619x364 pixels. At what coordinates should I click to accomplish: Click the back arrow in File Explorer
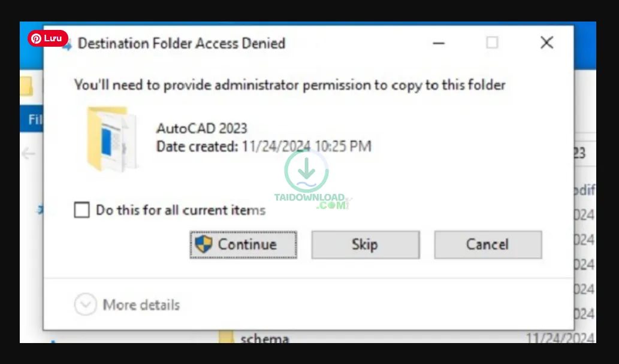[28, 154]
